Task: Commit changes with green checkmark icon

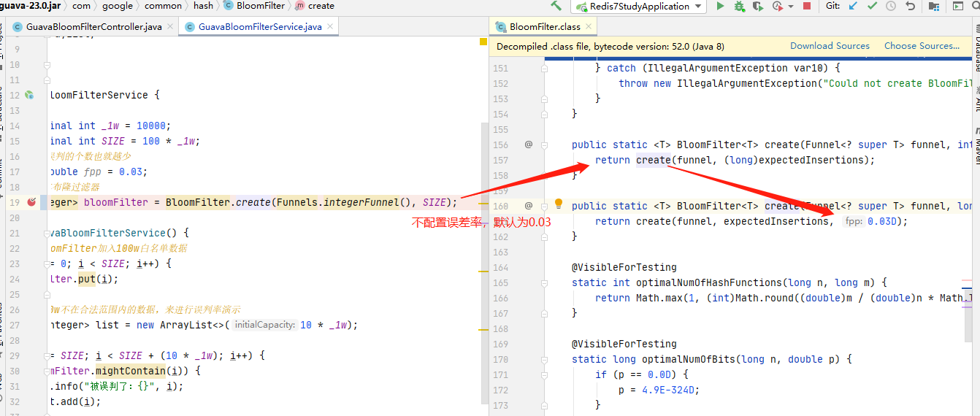Action: coord(872,6)
